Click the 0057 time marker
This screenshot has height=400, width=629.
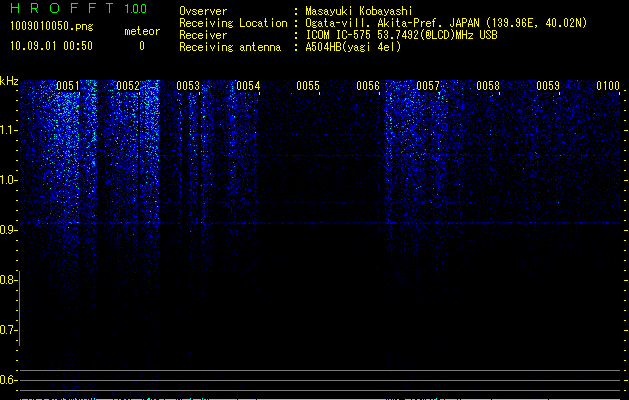(x=428, y=86)
